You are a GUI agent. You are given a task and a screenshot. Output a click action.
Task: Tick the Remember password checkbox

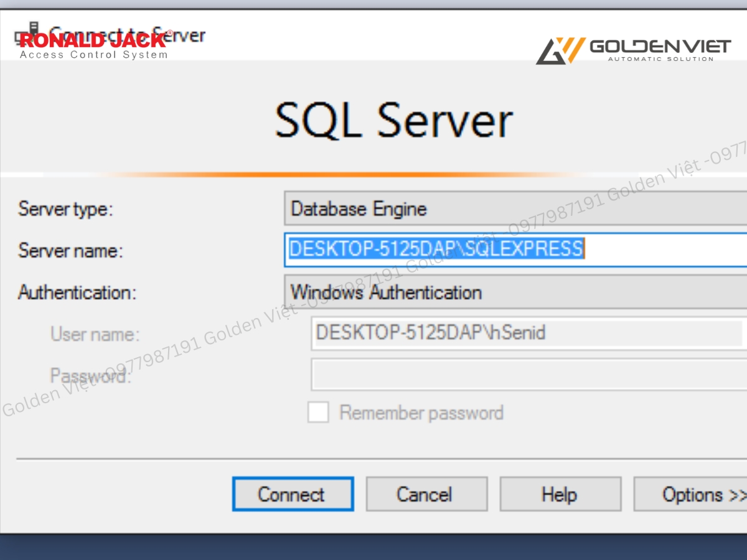tap(318, 413)
